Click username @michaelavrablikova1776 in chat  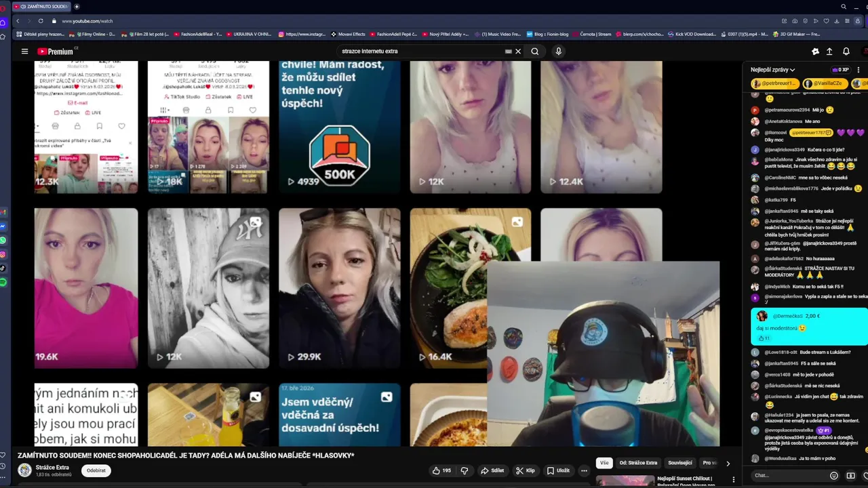point(791,188)
